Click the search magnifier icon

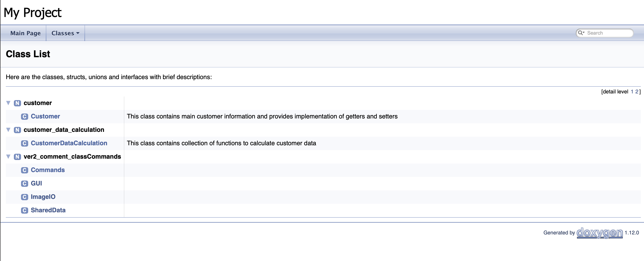pos(581,33)
